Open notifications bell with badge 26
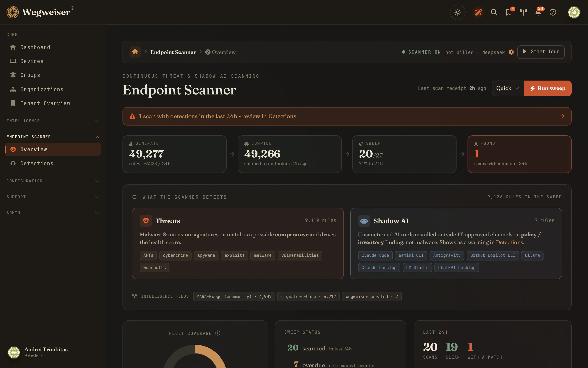The image size is (588, 368). click(538, 12)
